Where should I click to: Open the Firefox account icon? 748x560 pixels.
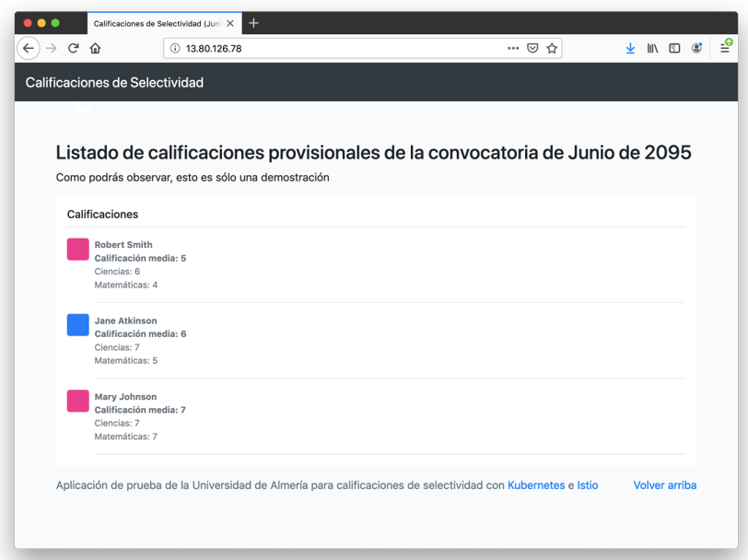tap(696, 48)
